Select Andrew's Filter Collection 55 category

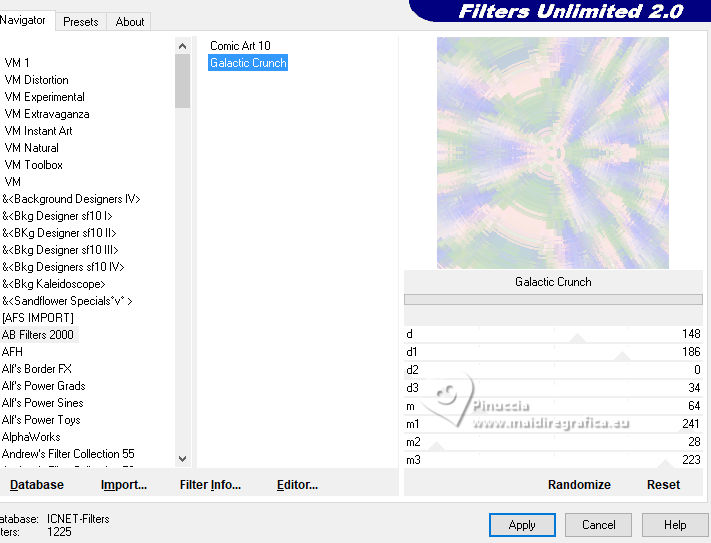pos(68,454)
